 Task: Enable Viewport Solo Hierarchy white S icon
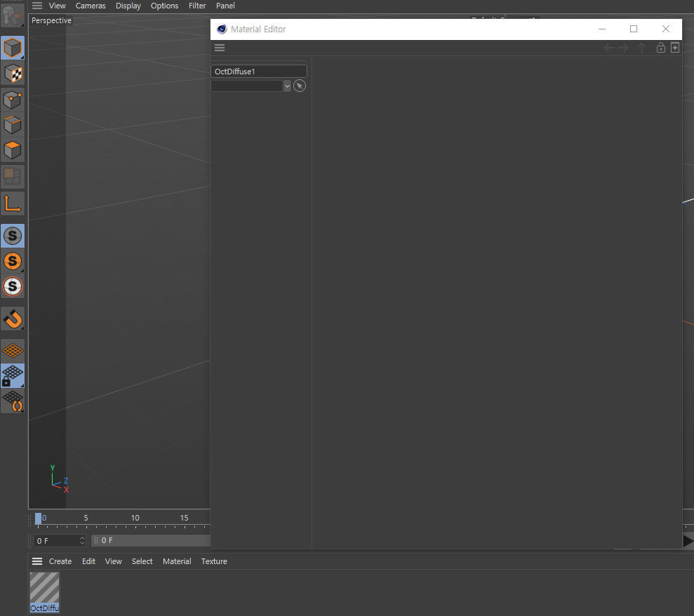tap(13, 287)
